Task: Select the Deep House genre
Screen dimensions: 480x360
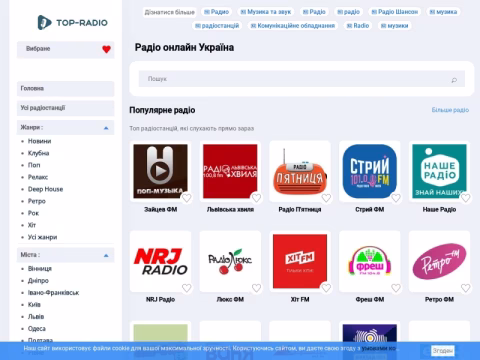Action: tap(45, 189)
